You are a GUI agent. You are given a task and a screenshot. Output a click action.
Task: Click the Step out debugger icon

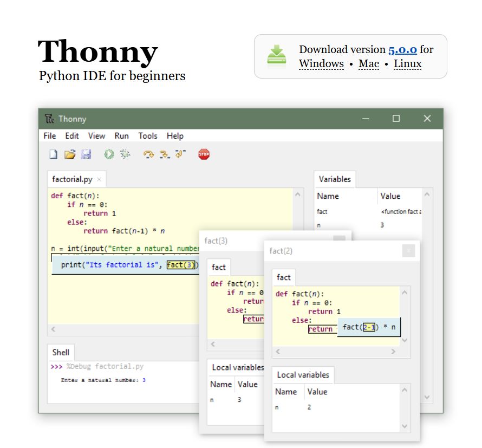pos(180,153)
